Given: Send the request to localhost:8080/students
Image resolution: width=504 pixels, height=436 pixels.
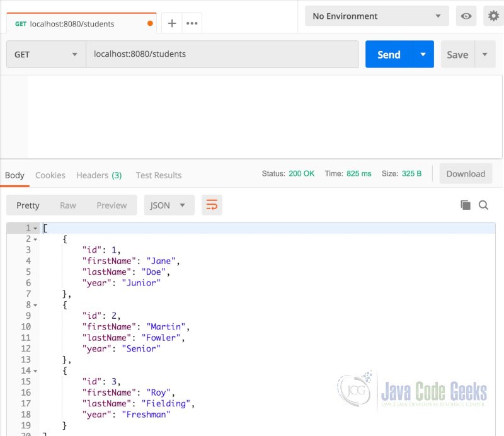Looking at the screenshot, I should coord(388,54).
